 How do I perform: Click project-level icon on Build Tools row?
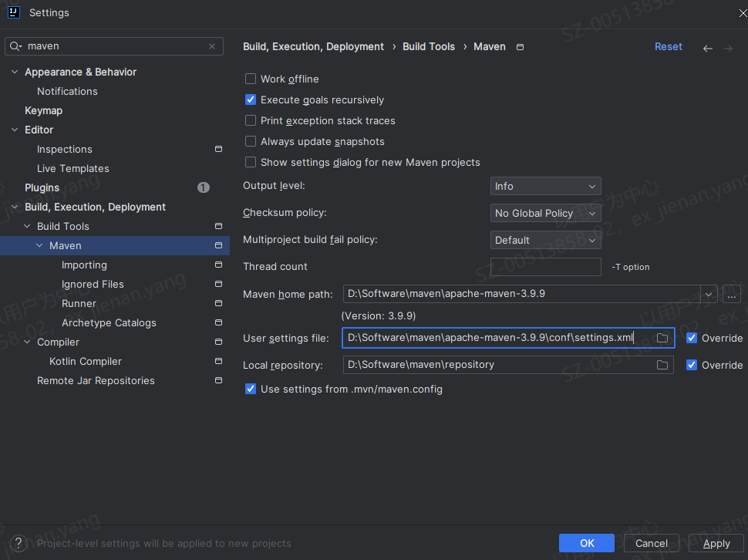[x=218, y=226]
